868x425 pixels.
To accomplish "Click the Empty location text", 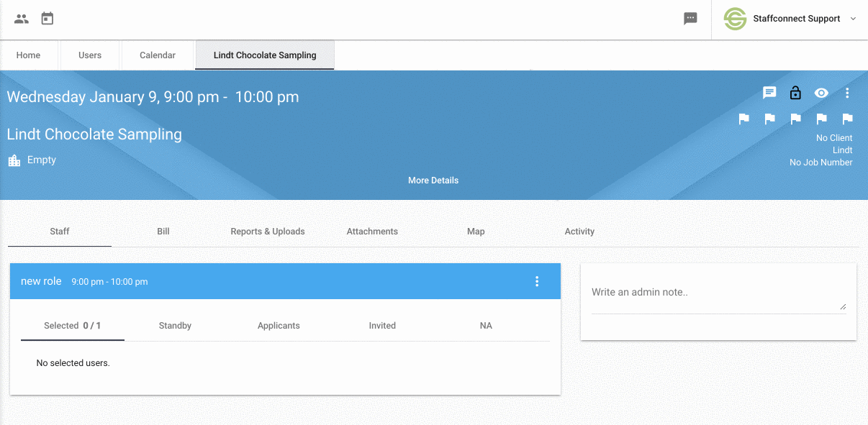I will point(42,160).
